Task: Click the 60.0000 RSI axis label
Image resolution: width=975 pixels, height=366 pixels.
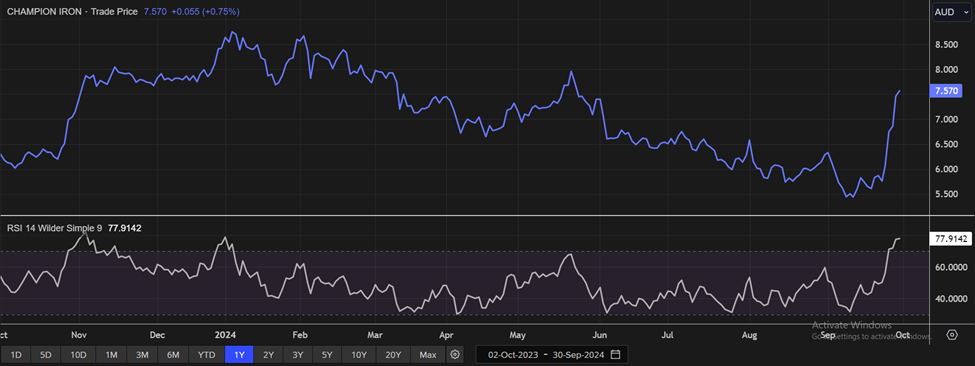Action: (x=950, y=267)
